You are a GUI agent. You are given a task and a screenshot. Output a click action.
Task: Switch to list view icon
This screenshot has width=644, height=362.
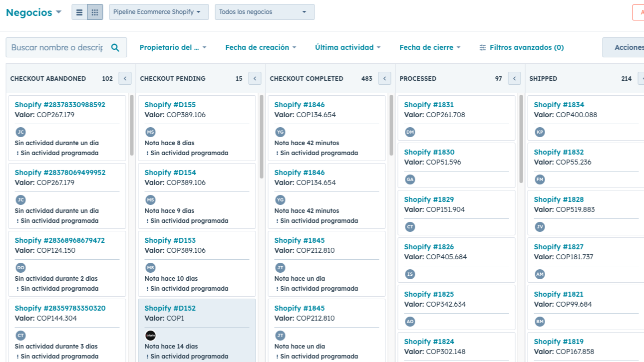click(x=79, y=12)
